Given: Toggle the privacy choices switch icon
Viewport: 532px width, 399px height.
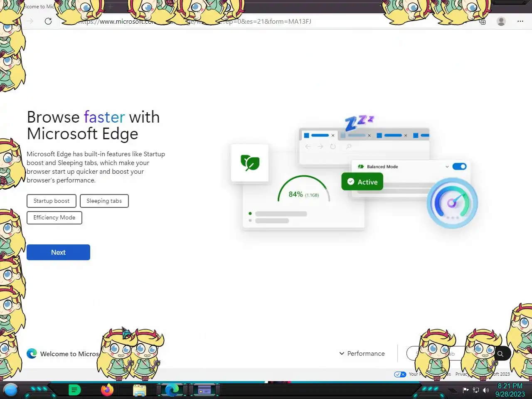Looking at the screenshot, I should (x=400, y=374).
